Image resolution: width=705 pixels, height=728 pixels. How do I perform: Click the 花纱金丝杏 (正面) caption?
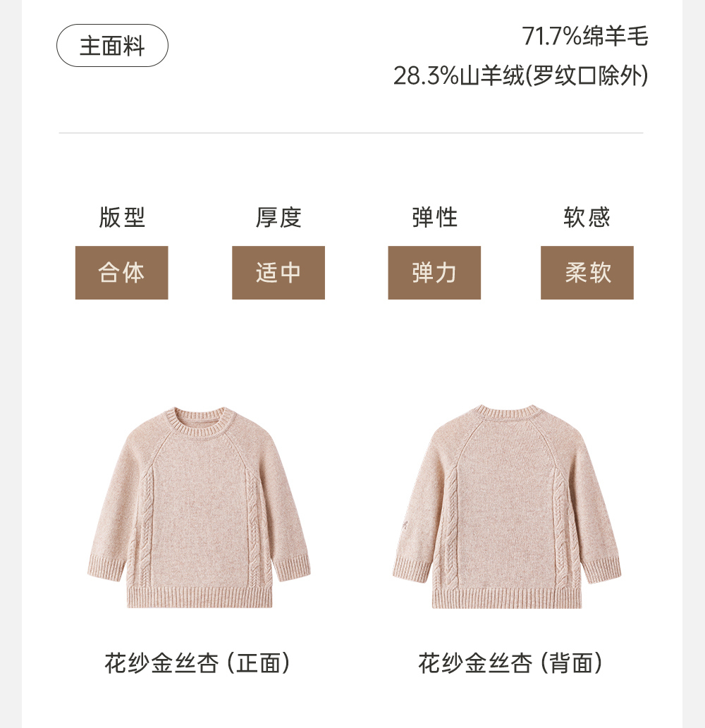197,662
